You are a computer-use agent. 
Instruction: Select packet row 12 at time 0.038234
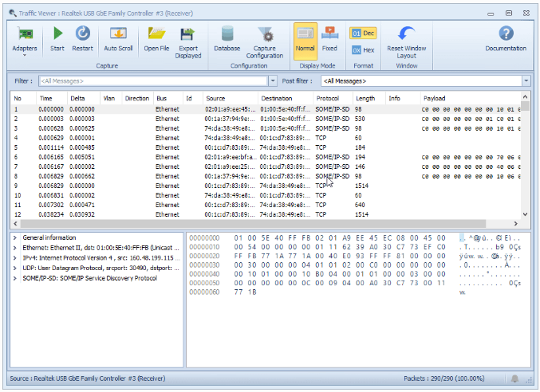[265, 214]
